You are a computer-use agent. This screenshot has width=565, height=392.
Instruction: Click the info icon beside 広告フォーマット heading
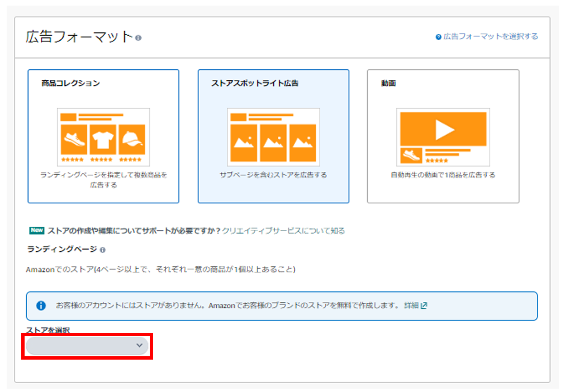pos(139,37)
